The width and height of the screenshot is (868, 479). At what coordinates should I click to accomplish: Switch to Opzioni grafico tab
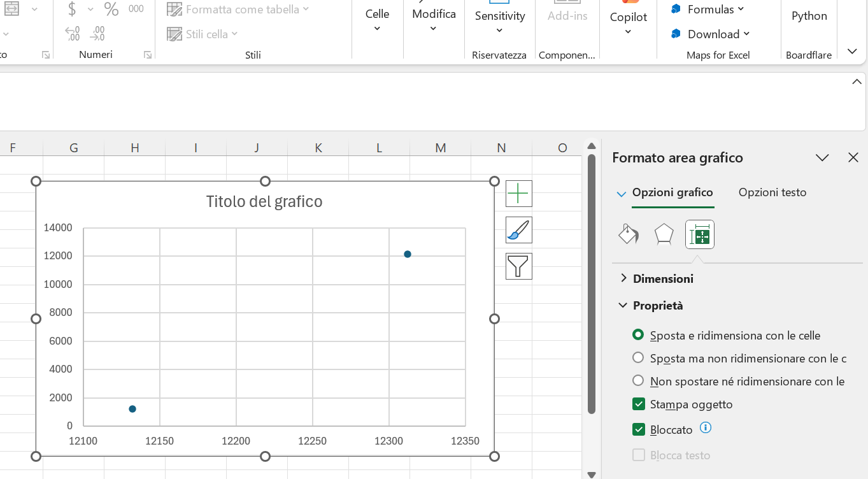point(672,192)
